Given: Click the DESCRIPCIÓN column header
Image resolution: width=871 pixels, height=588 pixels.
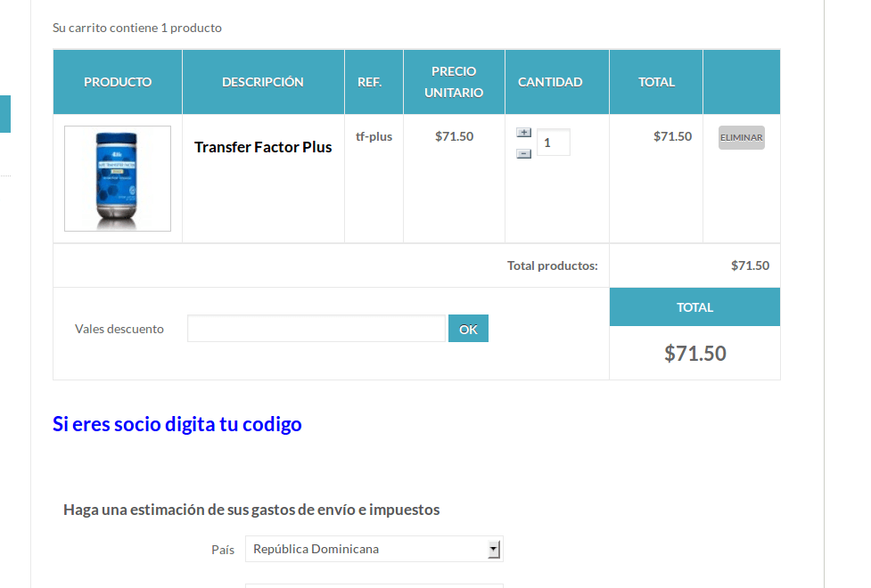Looking at the screenshot, I should click(263, 82).
